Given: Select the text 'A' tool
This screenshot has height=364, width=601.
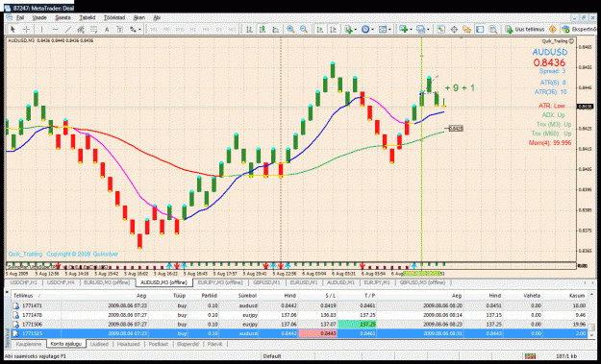Looking at the screenshot, I should [x=107, y=29].
